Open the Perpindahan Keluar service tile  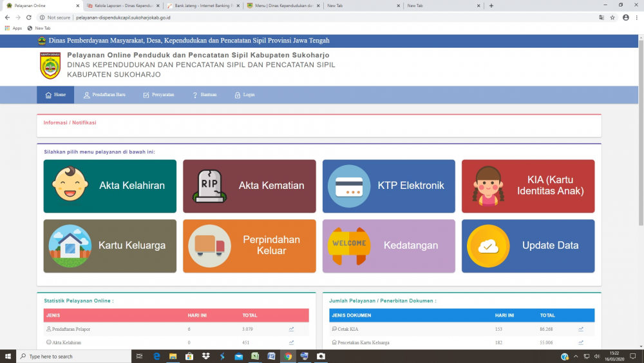tap(249, 246)
